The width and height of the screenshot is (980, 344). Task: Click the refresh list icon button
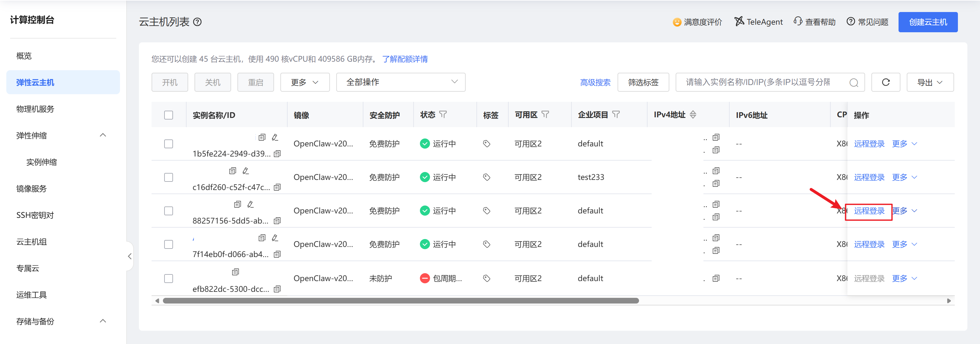[885, 82]
